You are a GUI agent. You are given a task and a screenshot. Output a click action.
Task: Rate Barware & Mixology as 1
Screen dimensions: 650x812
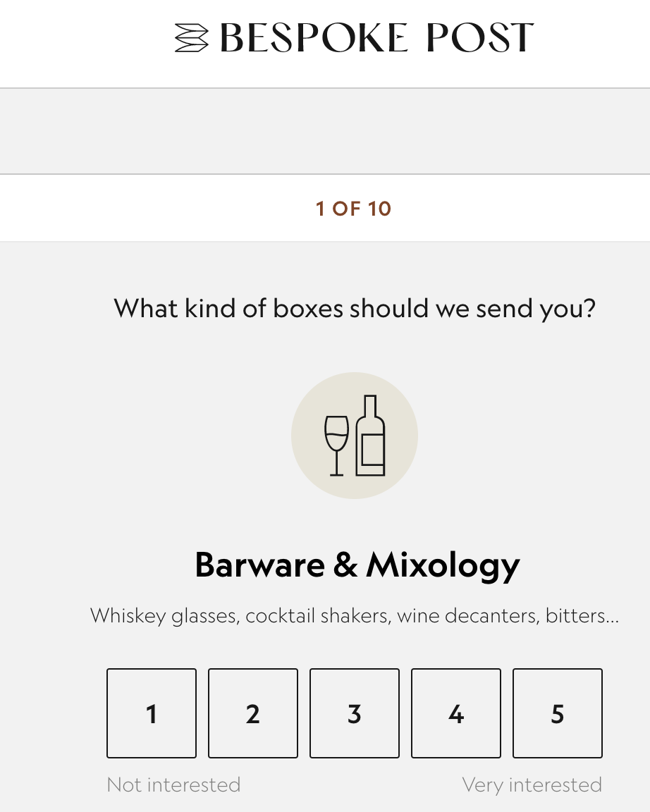click(152, 713)
